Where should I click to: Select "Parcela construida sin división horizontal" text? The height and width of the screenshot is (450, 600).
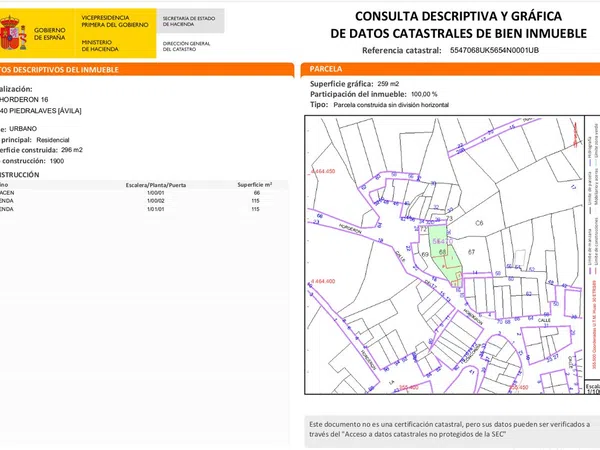[x=391, y=105]
